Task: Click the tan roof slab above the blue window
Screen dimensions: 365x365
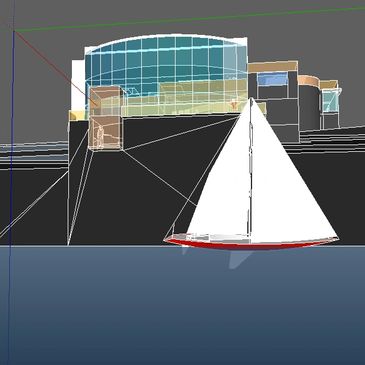Action: [x=273, y=66]
